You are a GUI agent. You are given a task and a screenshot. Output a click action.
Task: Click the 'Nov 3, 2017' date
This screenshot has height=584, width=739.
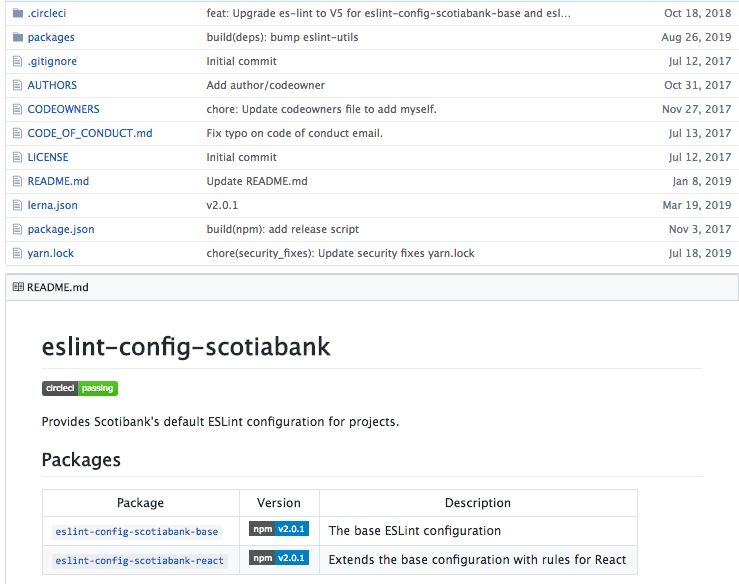click(x=700, y=230)
